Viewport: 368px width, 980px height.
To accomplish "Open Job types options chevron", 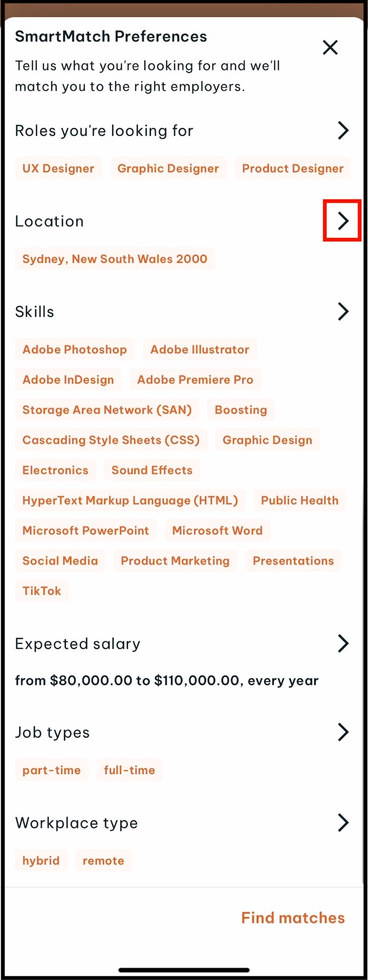I will point(343,732).
